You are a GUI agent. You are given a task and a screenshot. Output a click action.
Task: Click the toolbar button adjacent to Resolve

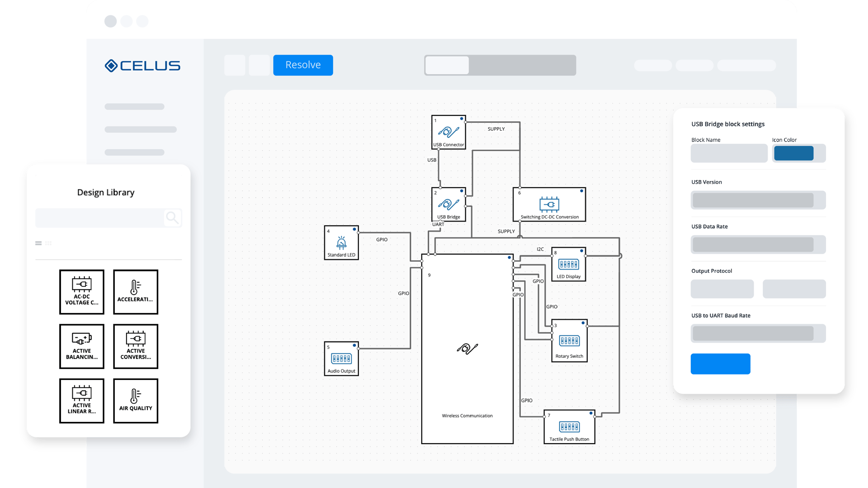coord(259,65)
